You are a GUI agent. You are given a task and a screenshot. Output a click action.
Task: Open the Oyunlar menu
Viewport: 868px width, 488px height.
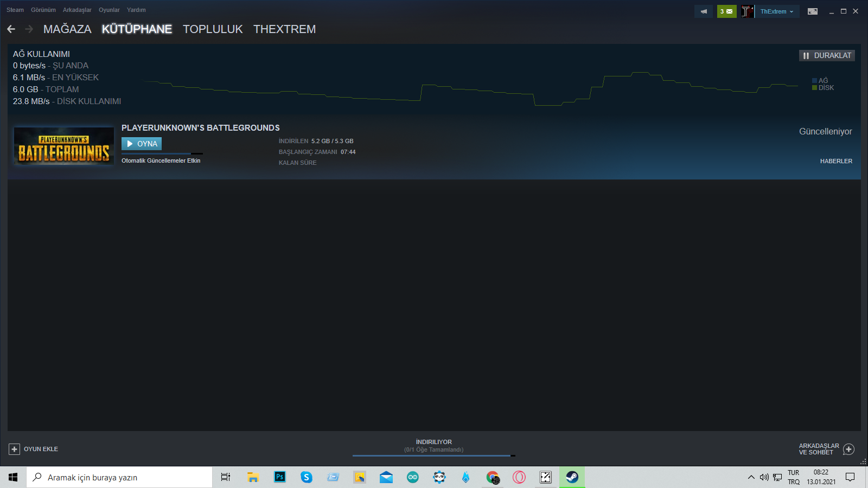[x=109, y=10]
